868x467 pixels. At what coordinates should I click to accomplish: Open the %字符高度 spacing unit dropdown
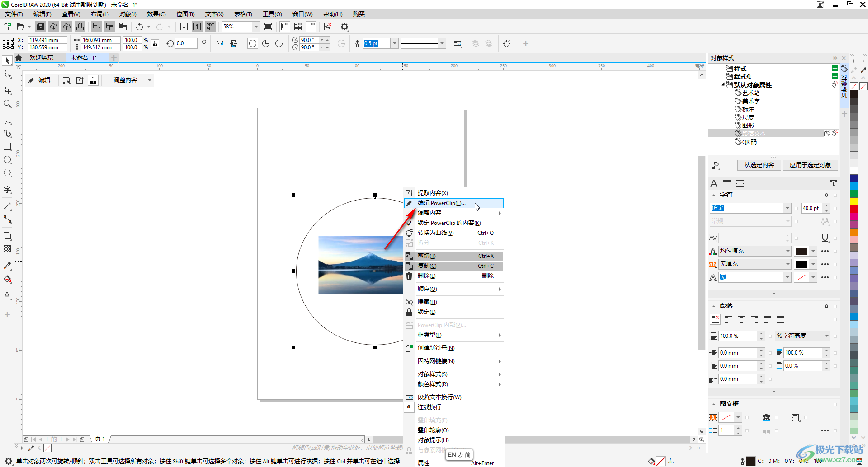(826, 336)
